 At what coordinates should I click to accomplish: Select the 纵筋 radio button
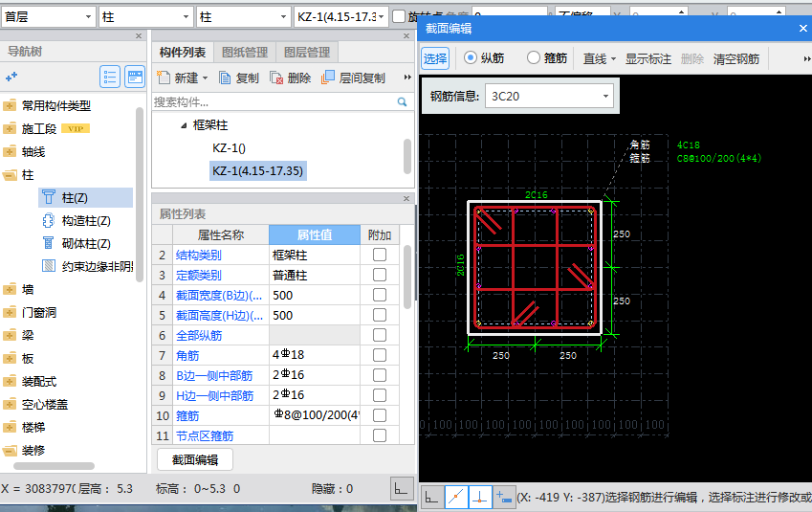tap(471, 57)
